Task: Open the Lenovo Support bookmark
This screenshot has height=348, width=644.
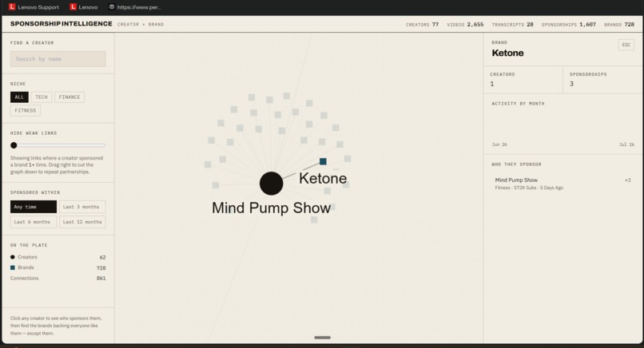Action: 34,7
